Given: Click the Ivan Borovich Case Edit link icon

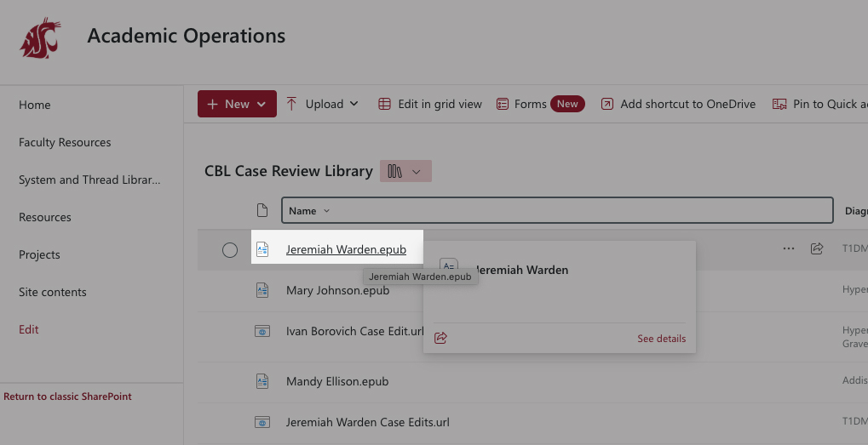Looking at the screenshot, I should tap(263, 331).
